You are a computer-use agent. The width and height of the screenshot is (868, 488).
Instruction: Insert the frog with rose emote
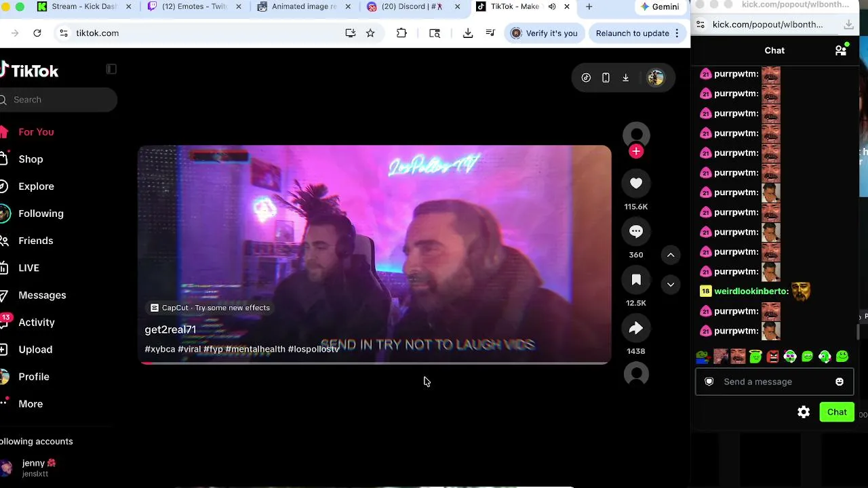(703, 357)
